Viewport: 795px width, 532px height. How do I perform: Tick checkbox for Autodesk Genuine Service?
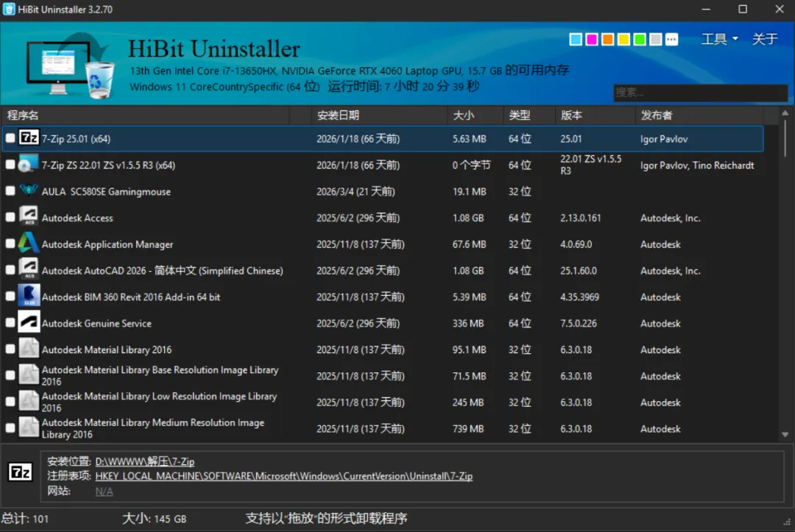(x=10, y=323)
